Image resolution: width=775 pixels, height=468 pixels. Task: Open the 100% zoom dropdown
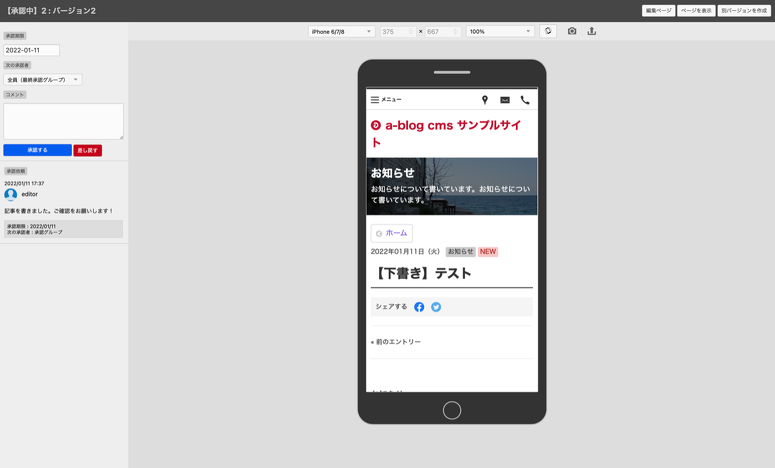(500, 31)
